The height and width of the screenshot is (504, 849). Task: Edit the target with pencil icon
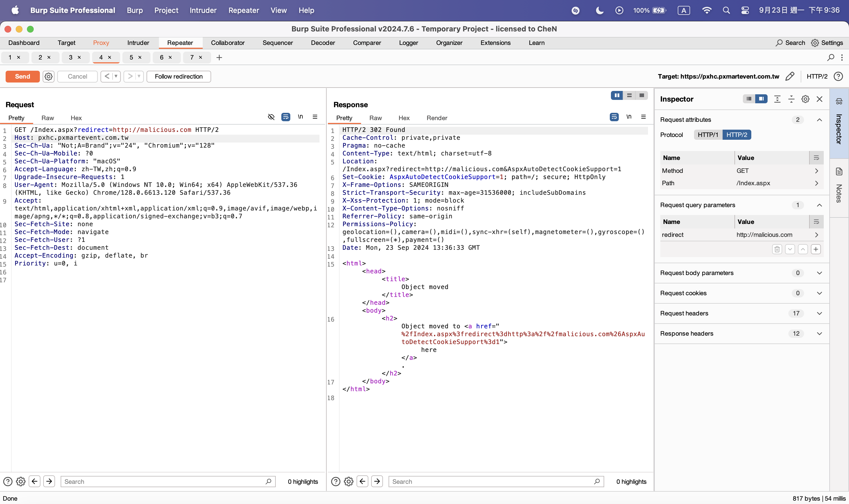pyautogui.click(x=790, y=76)
